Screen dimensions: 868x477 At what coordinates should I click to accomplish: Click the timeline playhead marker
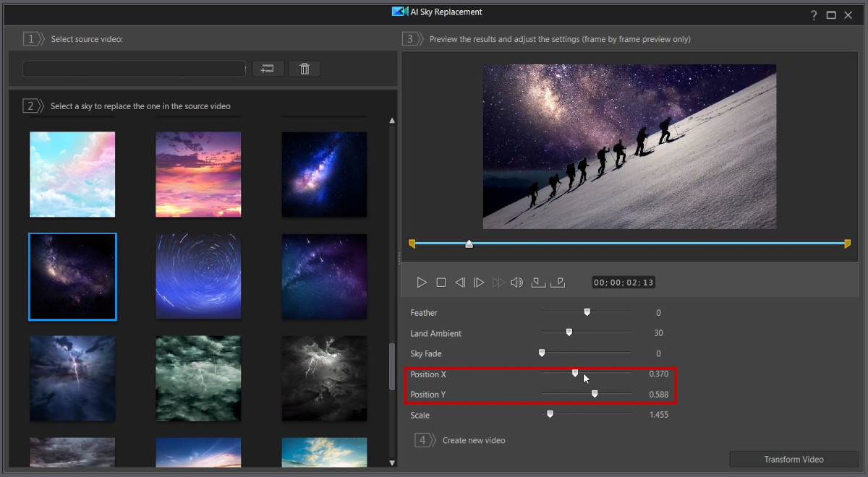(469, 244)
